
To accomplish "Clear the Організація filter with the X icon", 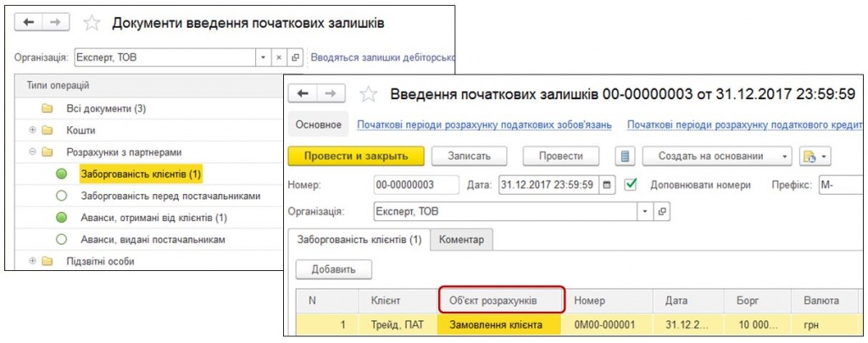I will click(279, 58).
